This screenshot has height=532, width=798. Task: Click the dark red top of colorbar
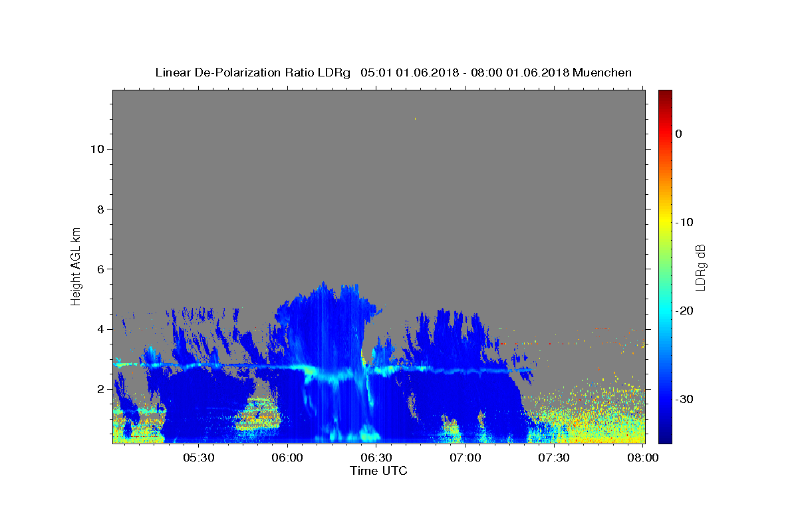coord(665,95)
